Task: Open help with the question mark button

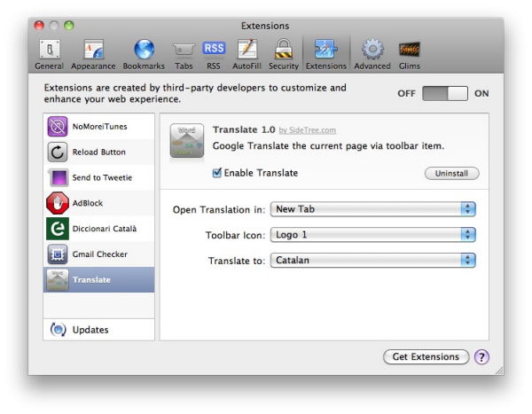Action: 481,357
